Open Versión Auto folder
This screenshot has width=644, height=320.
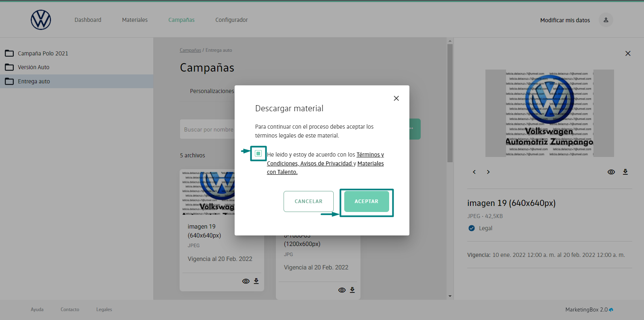click(x=34, y=67)
